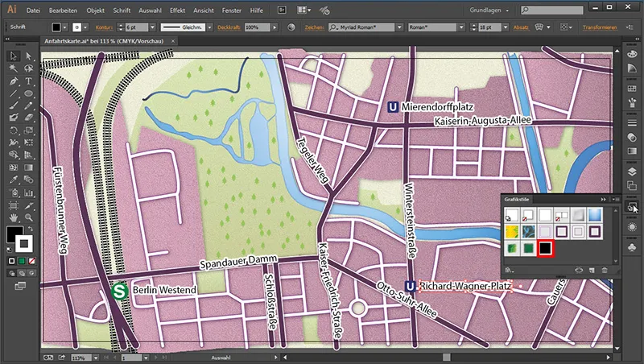Open Layers panel icon in right dock
The height and width of the screenshot is (364, 644).
point(632,172)
